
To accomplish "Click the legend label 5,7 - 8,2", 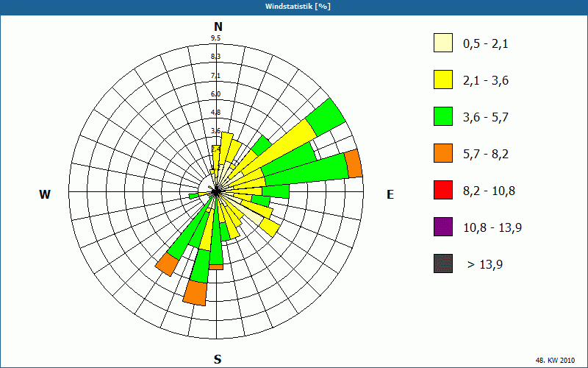I will [x=486, y=155].
